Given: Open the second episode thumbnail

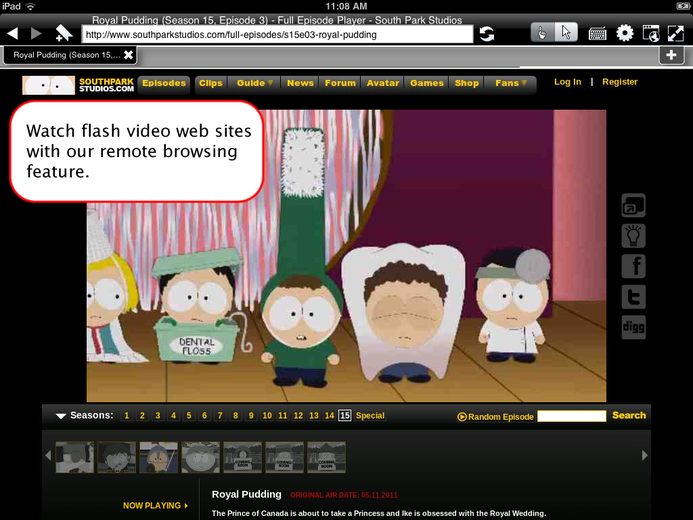Looking at the screenshot, I should pos(117,457).
